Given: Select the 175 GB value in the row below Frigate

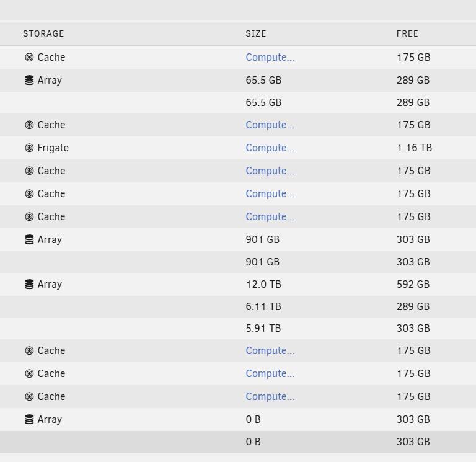Looking at the screenshot, I should click(413, 171).
